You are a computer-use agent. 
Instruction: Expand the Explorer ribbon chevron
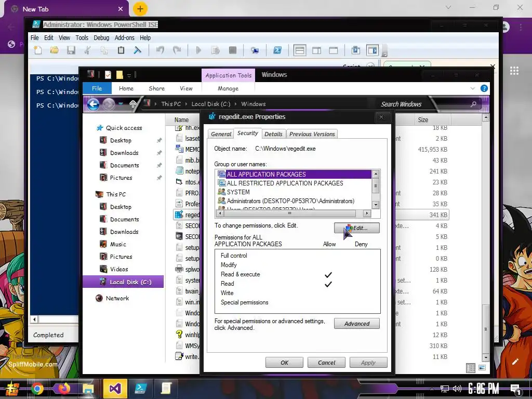(473, 88)
